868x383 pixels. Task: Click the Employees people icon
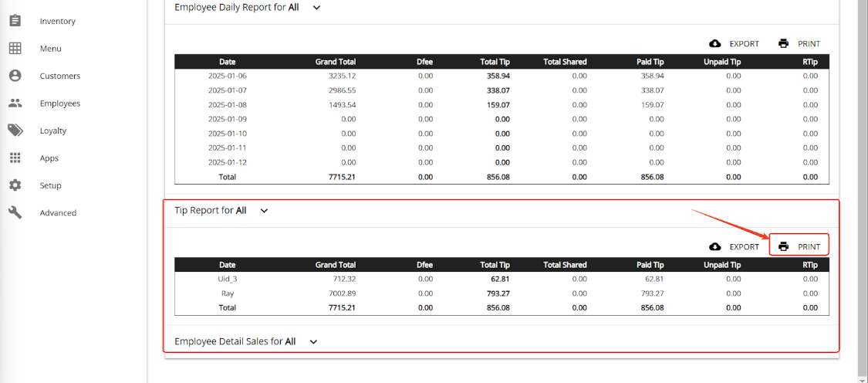15,103
